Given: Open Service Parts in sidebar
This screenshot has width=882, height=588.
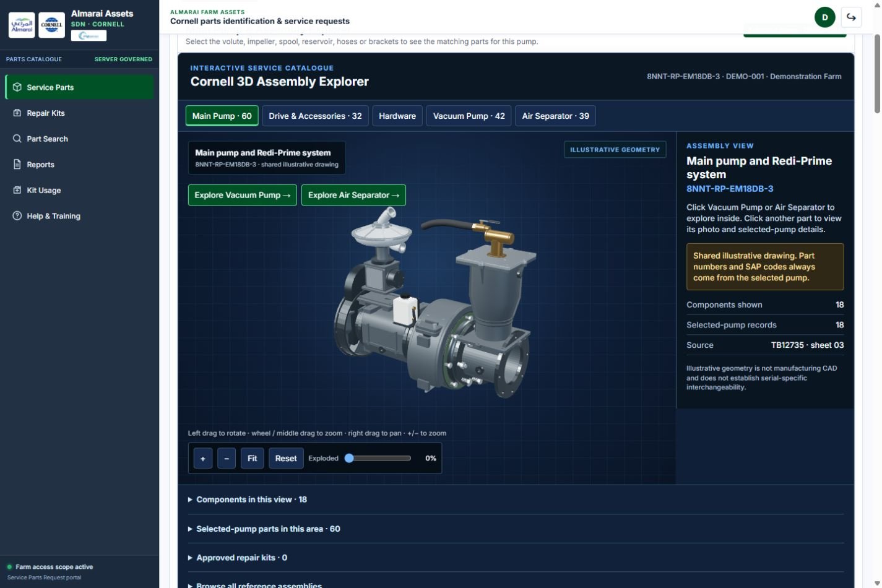Looking at the screenshot, I should [x=79, y=87].
